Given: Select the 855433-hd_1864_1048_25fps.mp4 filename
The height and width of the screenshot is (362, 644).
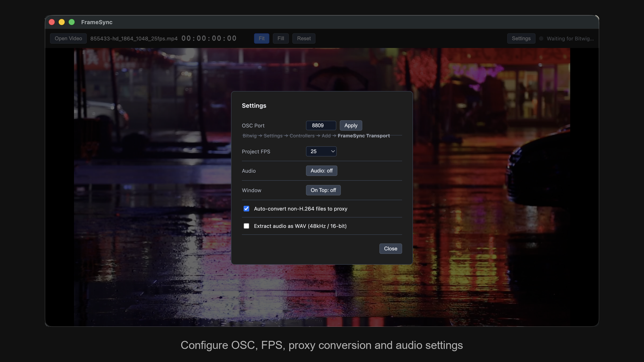Looking at the screenshot, I should tap(134, 38).
